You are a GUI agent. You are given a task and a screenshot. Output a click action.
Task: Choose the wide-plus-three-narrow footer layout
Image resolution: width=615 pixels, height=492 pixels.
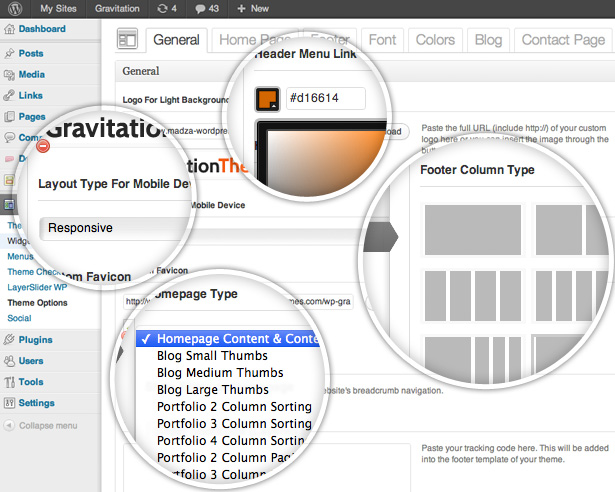pos(473,359)
